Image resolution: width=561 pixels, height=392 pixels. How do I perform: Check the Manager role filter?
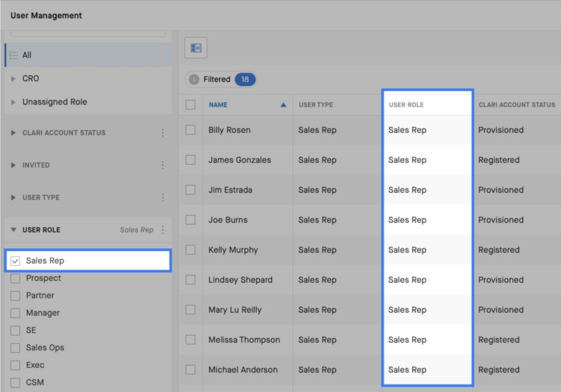(15, 313)
